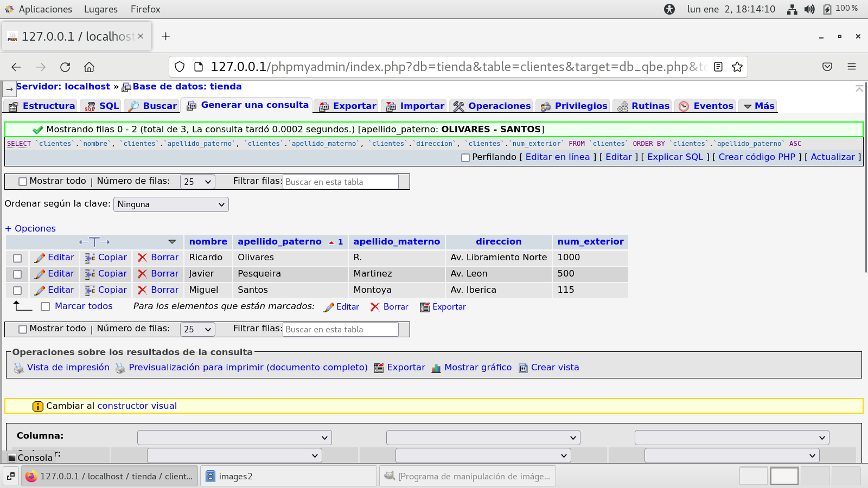The width and height of the screenshot is (868, 488).
Task: Follow the constructor visual link
Action: coord(137,406)
